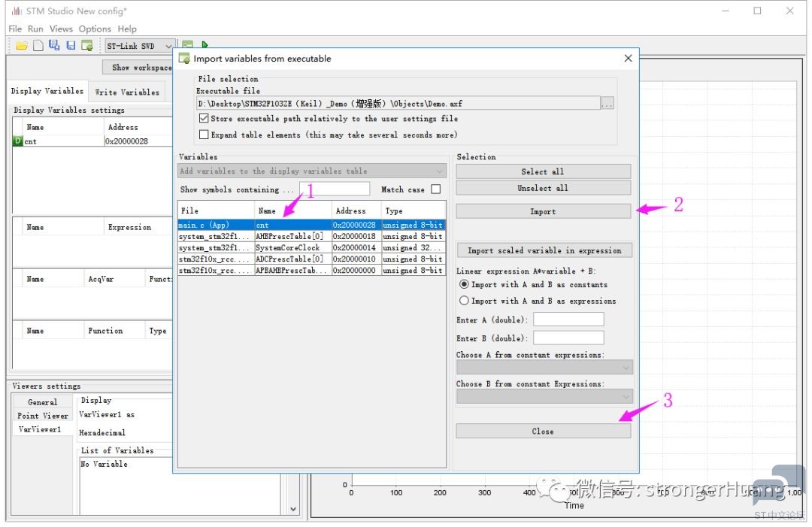Toggle 'Store executable path relatively' checkbox
This screenshot has width=812, height=527.
[204, 119]
